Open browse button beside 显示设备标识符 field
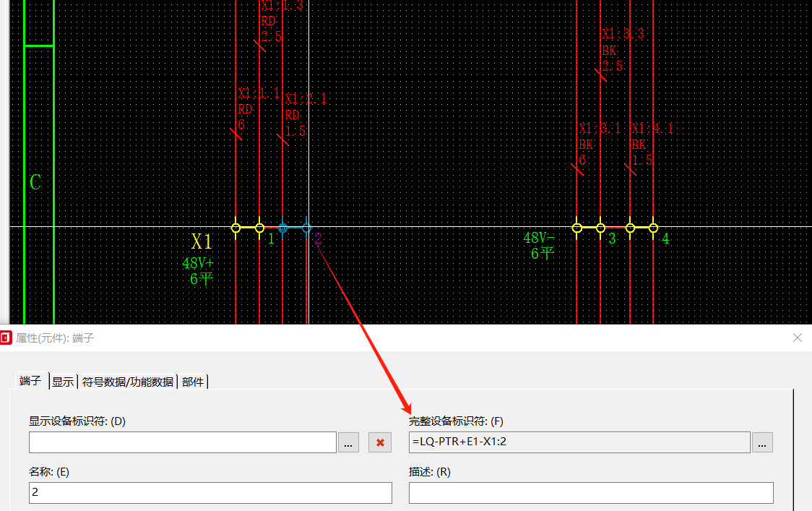 coord(347,442)
